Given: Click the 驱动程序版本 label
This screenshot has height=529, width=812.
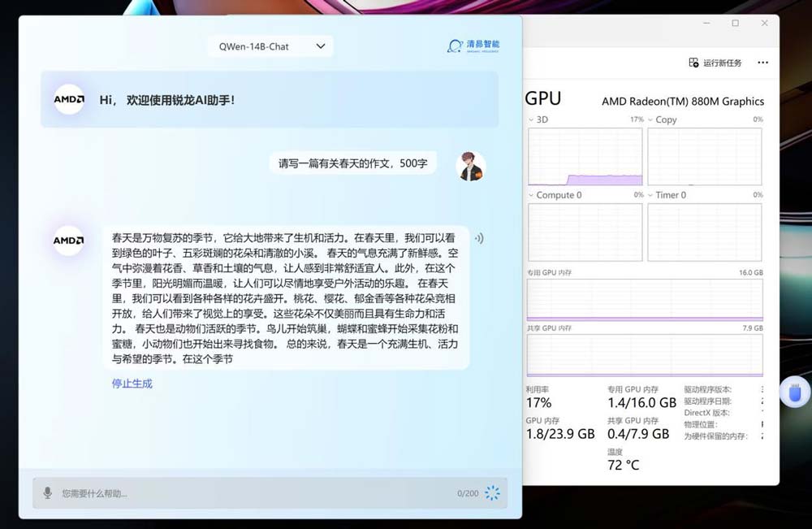Looking at the screenshot, I should tap(708, 389).
